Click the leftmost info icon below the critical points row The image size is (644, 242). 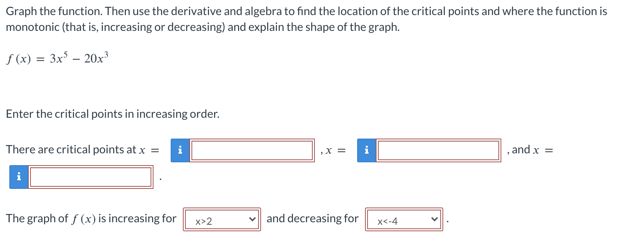point(19,176)
